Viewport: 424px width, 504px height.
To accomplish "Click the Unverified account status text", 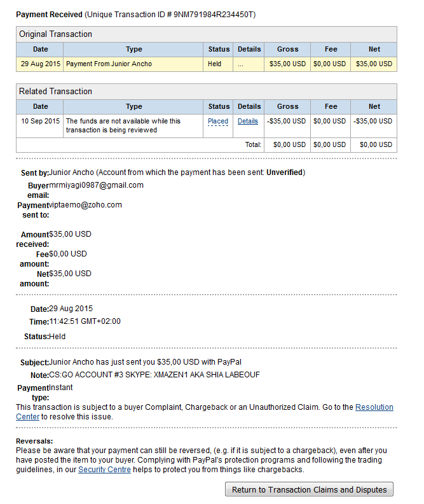I will pyautogui.click(x=285, y=172).
